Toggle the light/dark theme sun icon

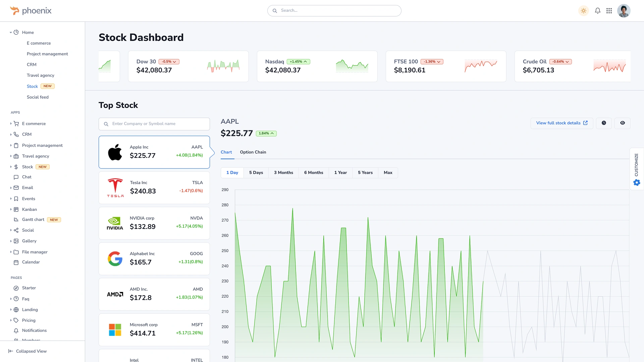point(584,11)
